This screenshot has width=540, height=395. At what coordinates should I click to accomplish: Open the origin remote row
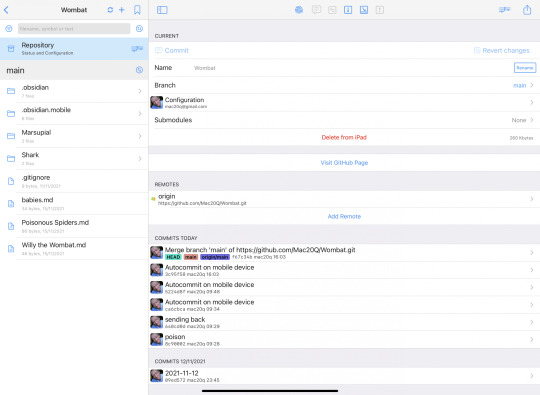(344, 199)
